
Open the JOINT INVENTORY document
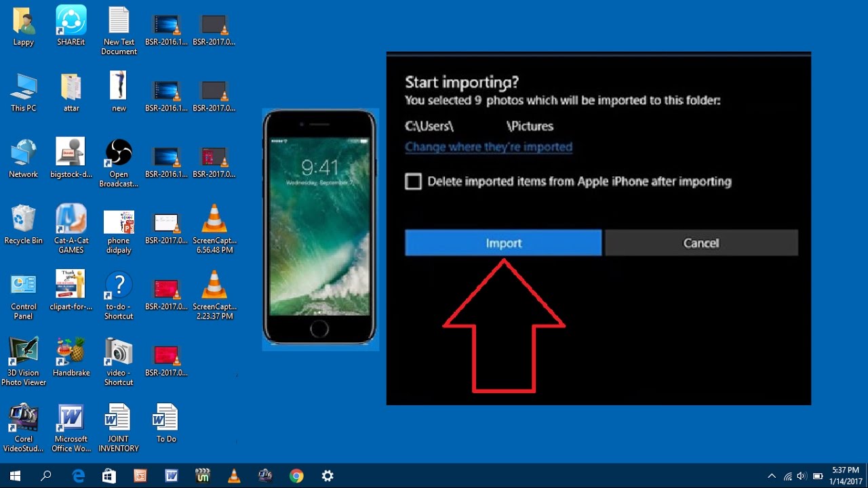pyautogui.click(x=119, y=428)
